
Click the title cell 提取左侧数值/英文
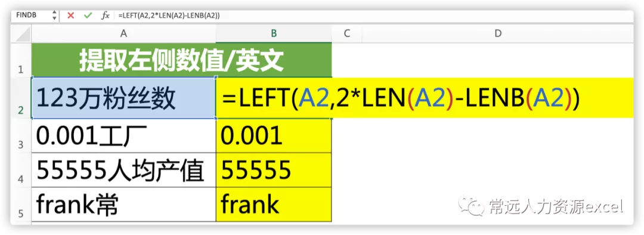coord(181,60)
